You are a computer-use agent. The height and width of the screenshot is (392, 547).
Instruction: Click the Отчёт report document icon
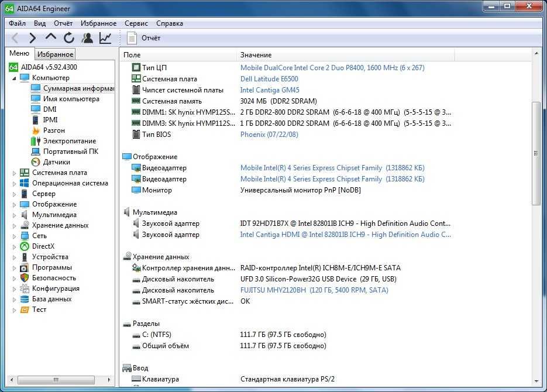[x=132, y=38]
